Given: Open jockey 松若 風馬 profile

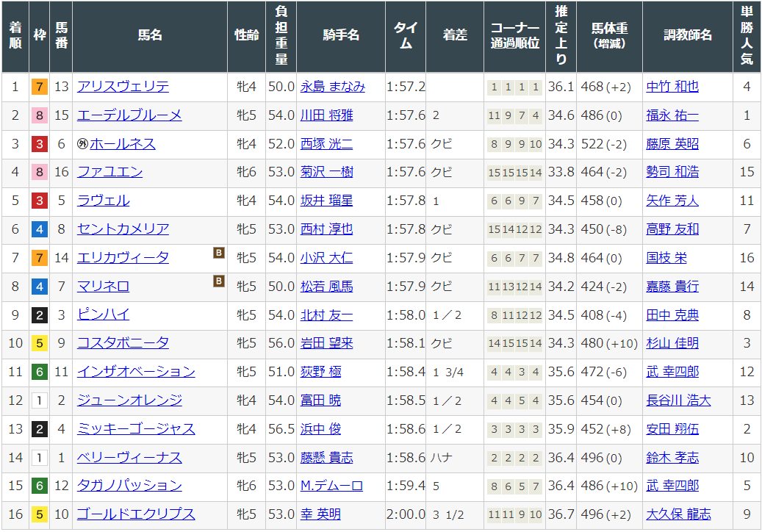Looking at the screenshot, I should click(x=326, y=286).
